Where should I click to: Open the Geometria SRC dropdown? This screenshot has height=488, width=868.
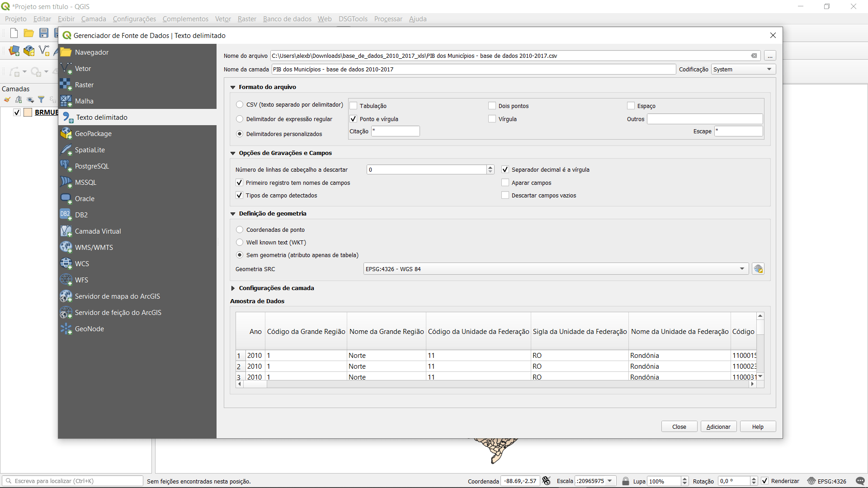click(556, 269)
